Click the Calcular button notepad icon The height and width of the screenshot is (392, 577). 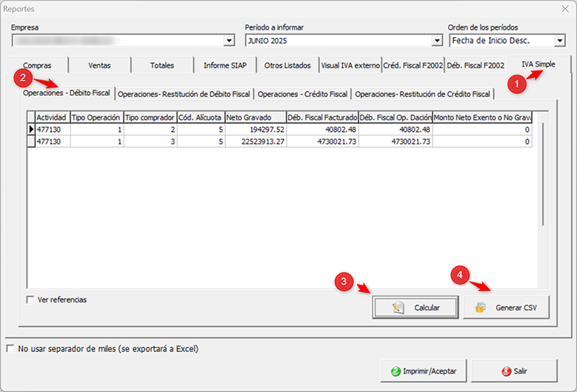(x=398, y=308)
